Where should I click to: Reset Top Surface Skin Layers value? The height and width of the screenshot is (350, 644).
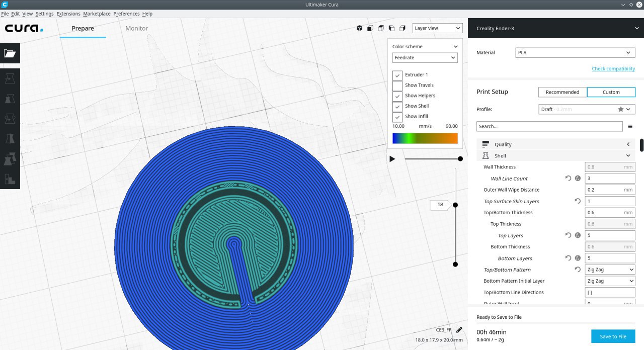[x=578, y=201]
